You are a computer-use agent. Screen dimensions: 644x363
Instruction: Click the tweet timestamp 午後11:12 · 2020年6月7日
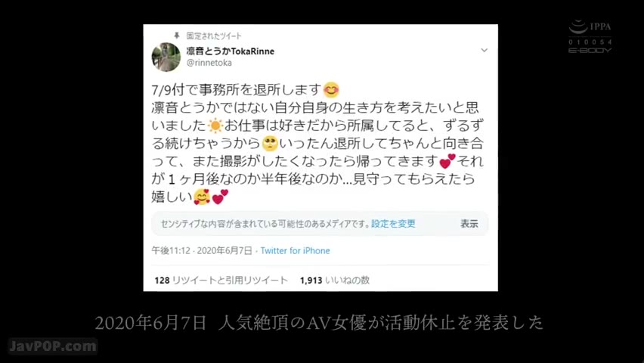202,251
